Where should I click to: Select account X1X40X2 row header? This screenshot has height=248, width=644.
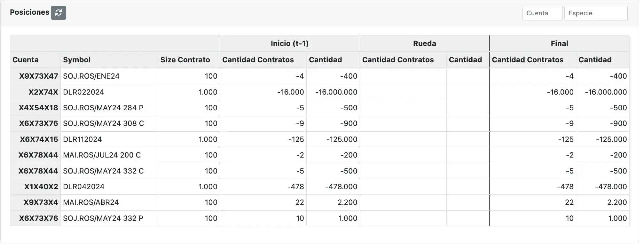[x=41, y=187]
